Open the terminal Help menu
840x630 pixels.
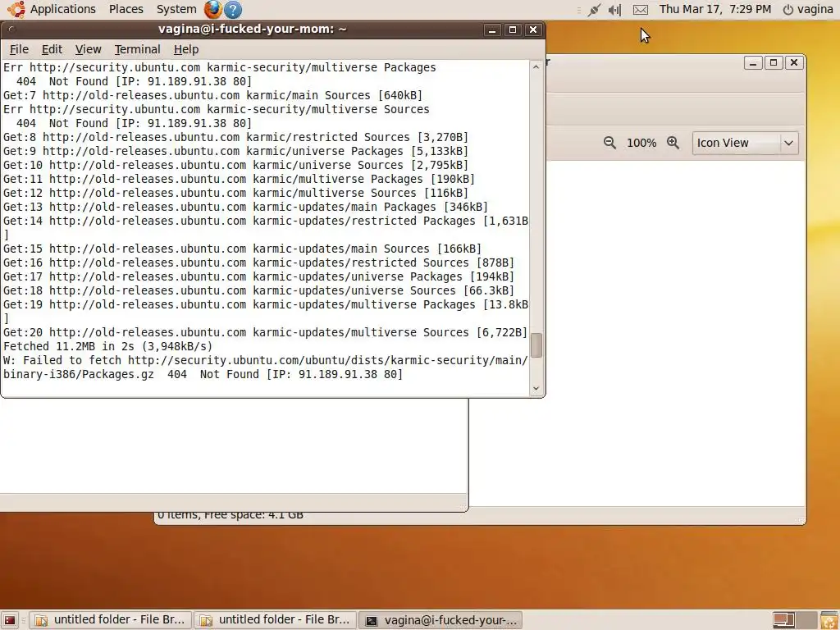(x=186, y=49)
